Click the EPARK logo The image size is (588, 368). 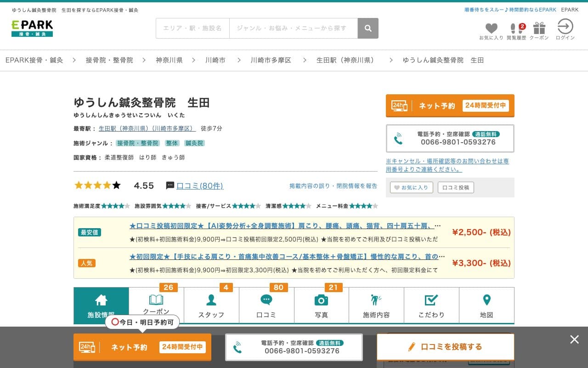[32, 28]
